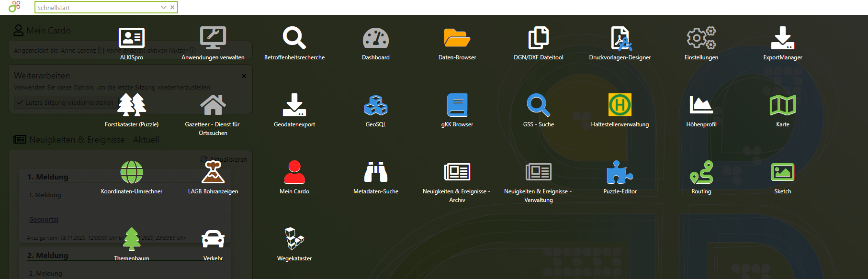Open Betroffenheitsrecherche search tool
Screen dimensions: 868x279
coord(294,38)
